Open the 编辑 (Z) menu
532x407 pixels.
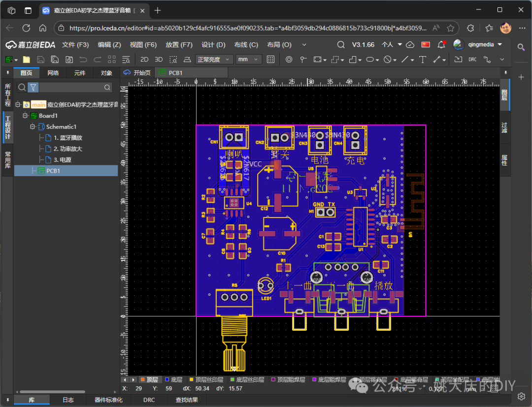(x=109, y=45)
